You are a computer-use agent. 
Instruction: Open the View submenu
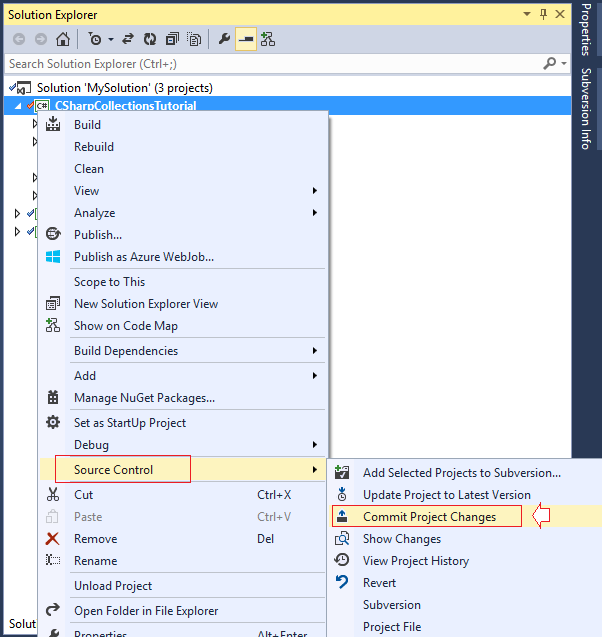184,191
